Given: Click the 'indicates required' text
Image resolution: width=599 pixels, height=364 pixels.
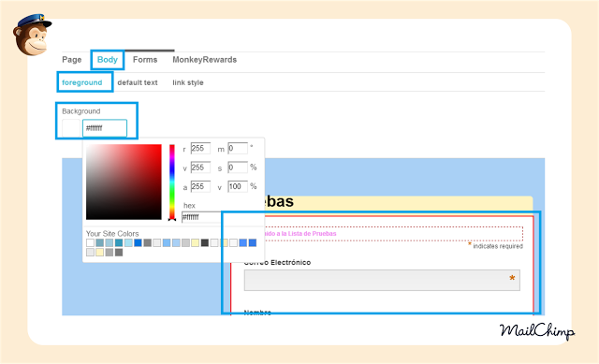Looking at the screenshot, I should (x=498, y=246).
